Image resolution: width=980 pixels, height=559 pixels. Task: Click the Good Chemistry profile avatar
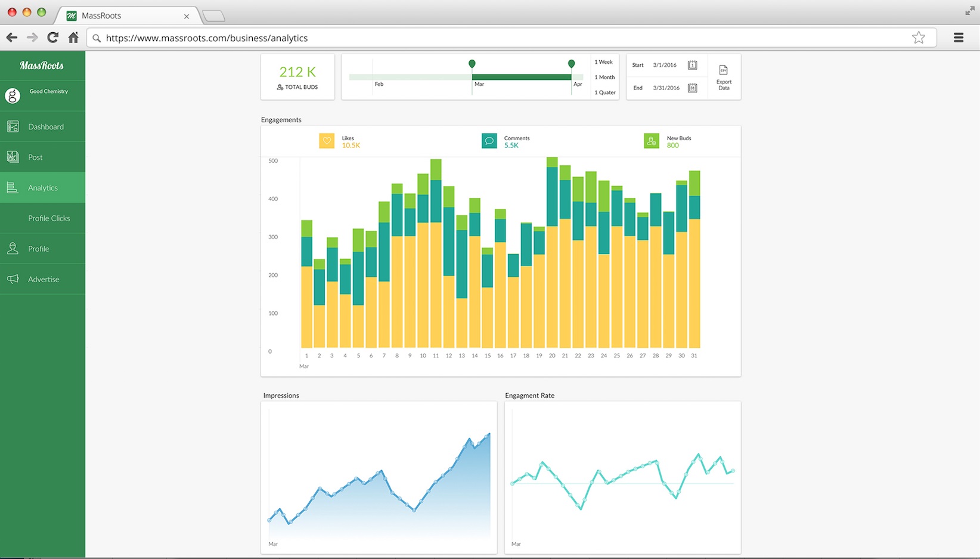point(13,95)
